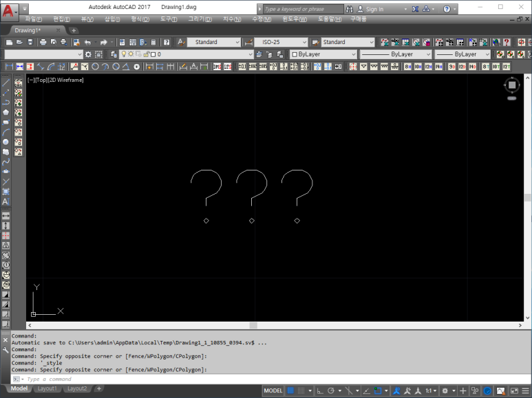The height and width of the screenshot is (398, 532).
Task: Click the 8H toolbar icon
Action: point(408,67)
